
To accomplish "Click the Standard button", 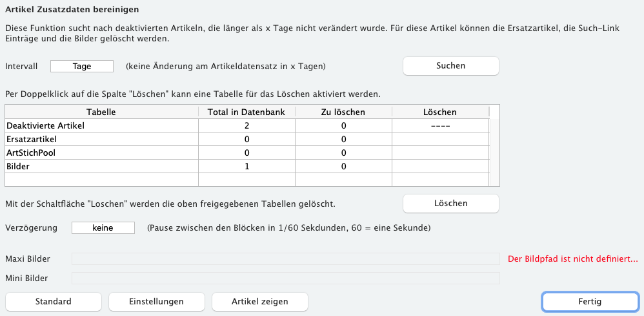I will pos(54,302).
